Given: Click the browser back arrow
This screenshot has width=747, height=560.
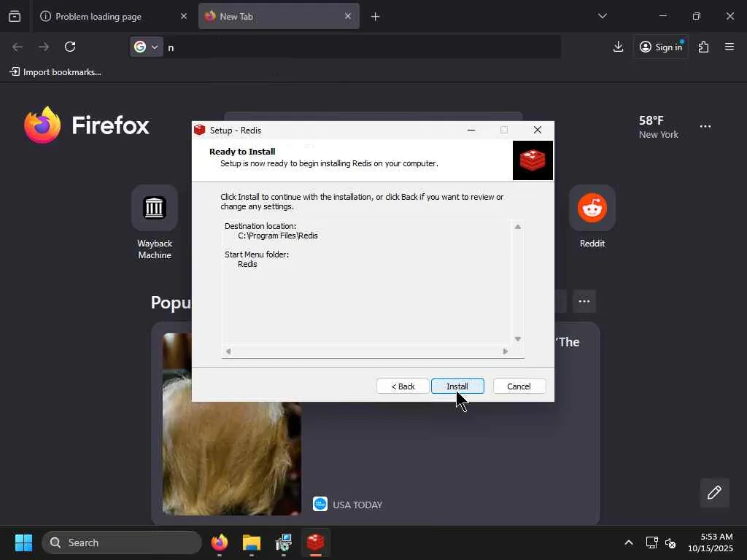Looking at the screenshot, I should click(18, 47).
